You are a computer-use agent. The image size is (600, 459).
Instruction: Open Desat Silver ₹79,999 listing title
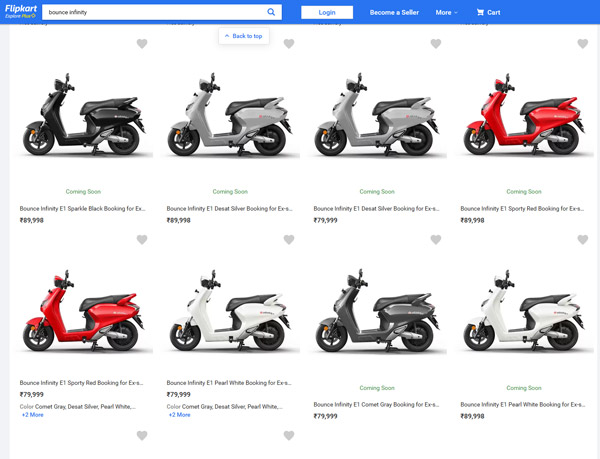[376, 209]
